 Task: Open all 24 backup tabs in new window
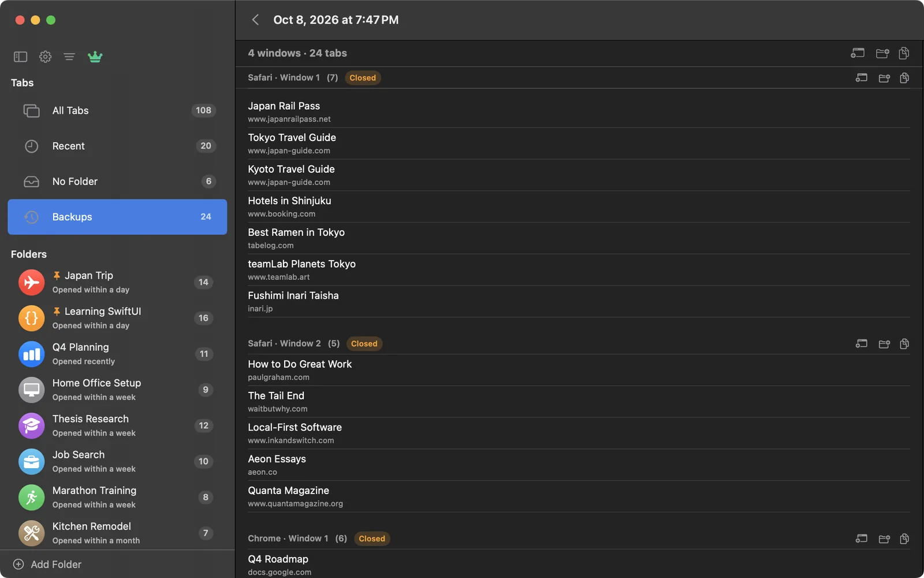(858, 53)
